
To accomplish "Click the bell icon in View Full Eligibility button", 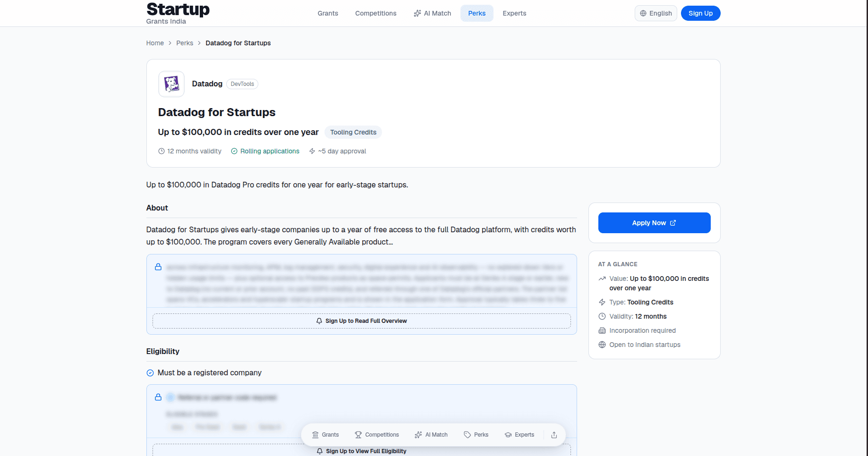I will (x=320, y=451).
